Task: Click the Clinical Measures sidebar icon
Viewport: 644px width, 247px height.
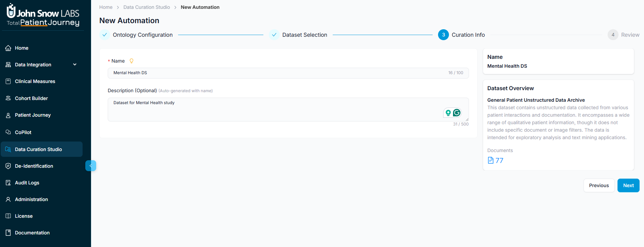Action: coord(8,81)
